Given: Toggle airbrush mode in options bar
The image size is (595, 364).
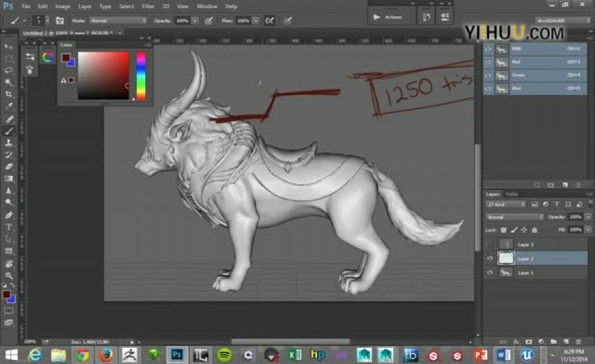Looking at the screenshot, I should 269,20.
